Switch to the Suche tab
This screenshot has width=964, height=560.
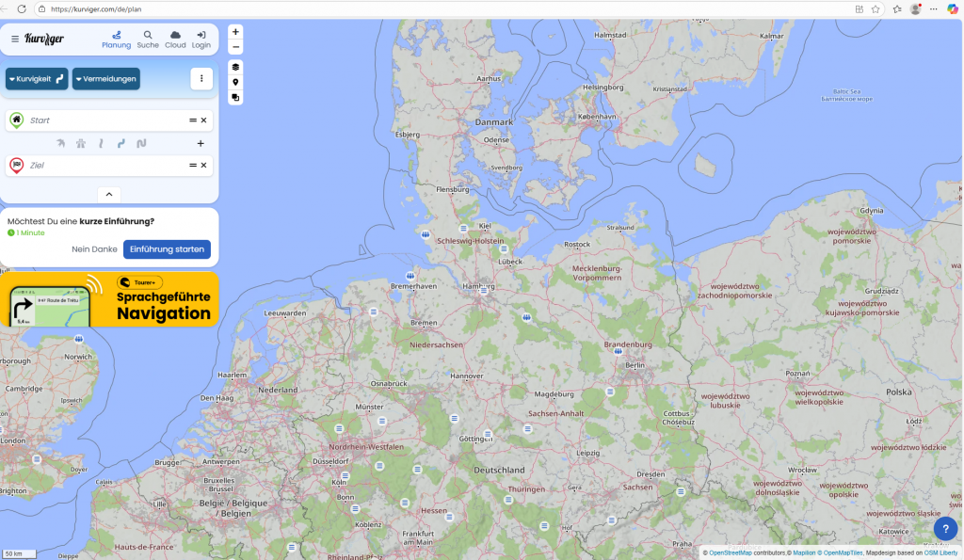[148, 39]
